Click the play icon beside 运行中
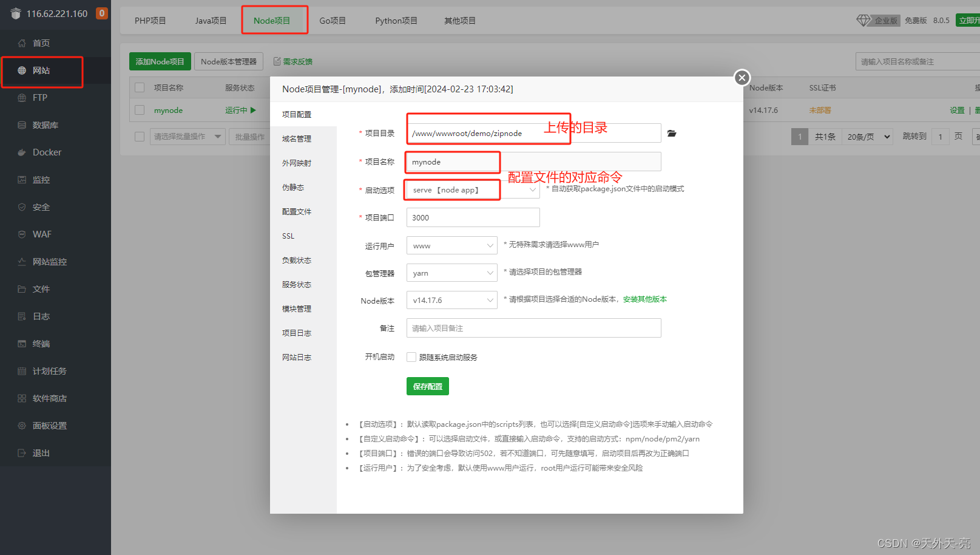980x555 pixels. coord(253,111)
